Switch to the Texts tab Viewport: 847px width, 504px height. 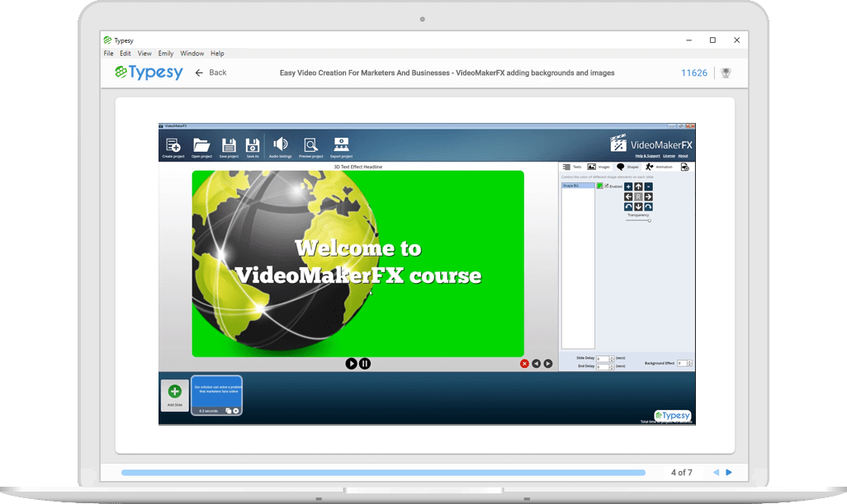point(572,167)
